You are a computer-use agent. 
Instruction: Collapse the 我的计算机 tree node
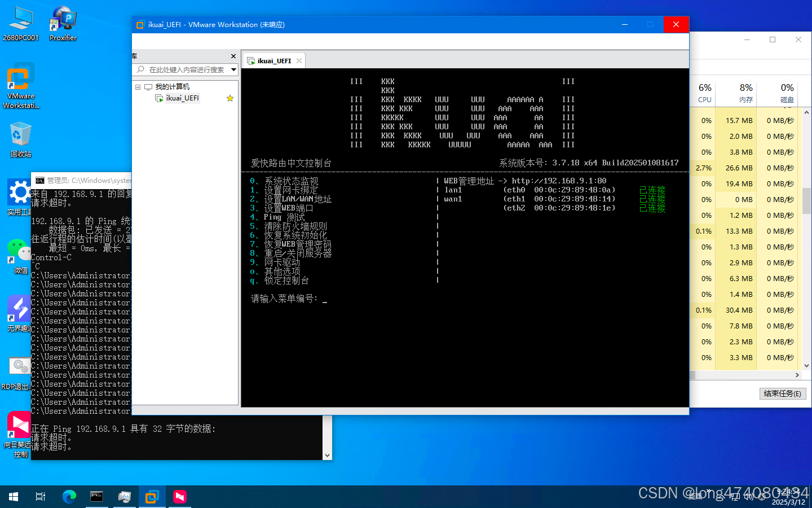point(138,87)
